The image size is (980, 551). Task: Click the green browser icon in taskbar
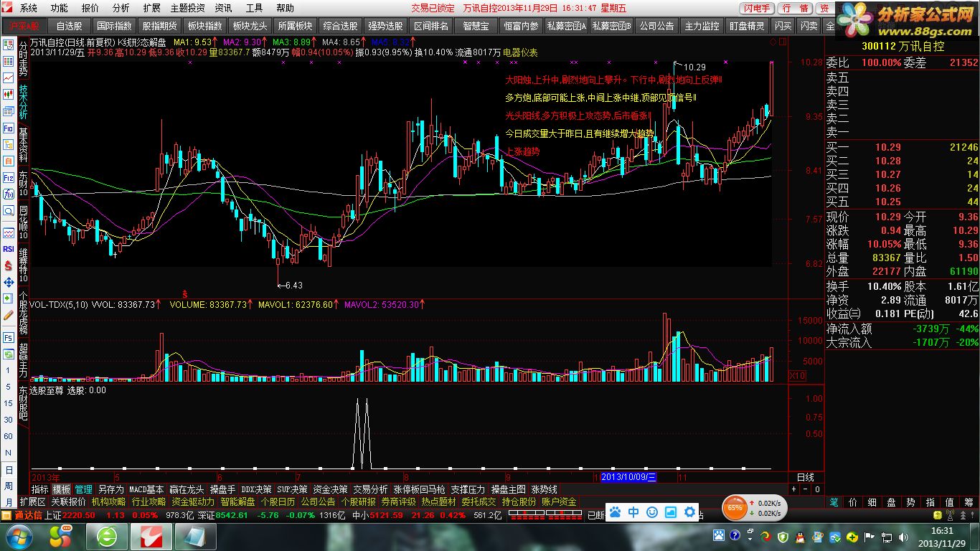coord(108,537)
